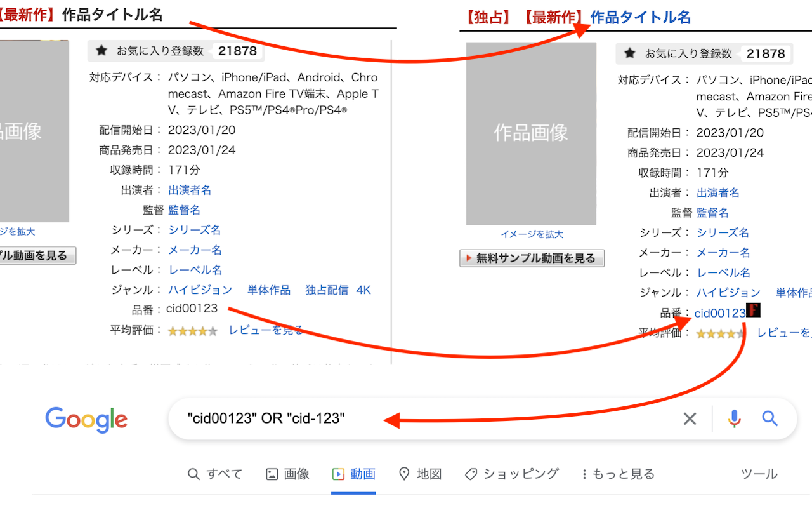Click the black F icon beside cid00123
The width and height of the screenshot is (812, 508).
(753, 311)
